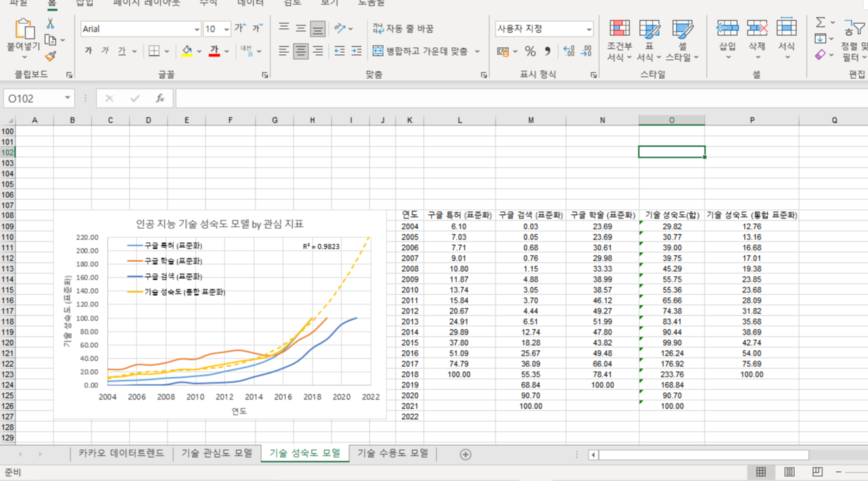
Task: Open Sort & Filter (정렬 및 필터)
Action: [x=855, y=40]
